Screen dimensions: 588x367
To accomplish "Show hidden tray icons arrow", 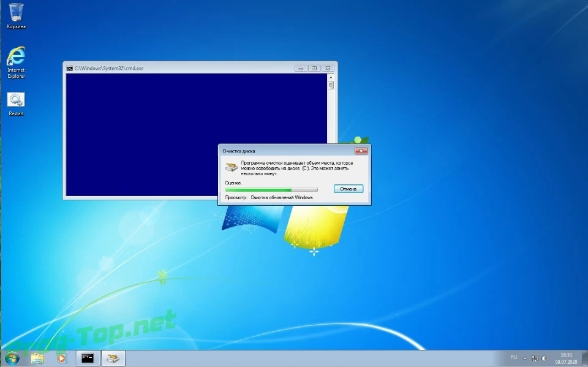I will pos(525,358).
